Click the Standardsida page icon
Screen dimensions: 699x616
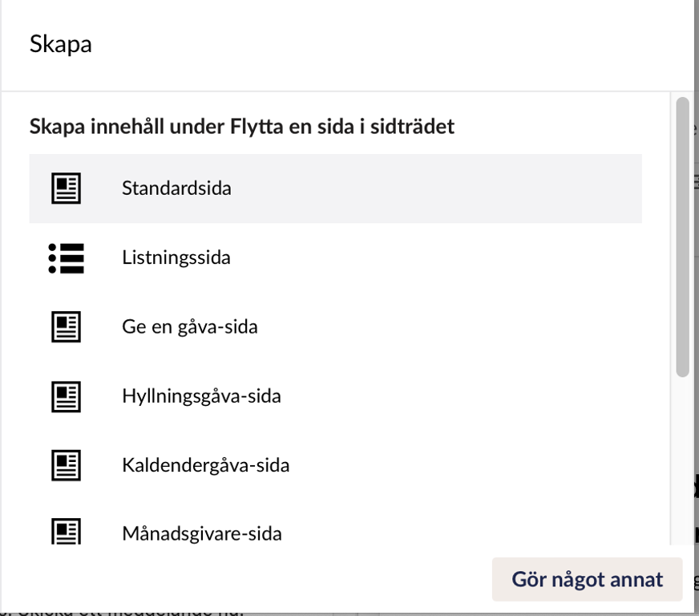(x=66, y=188)
